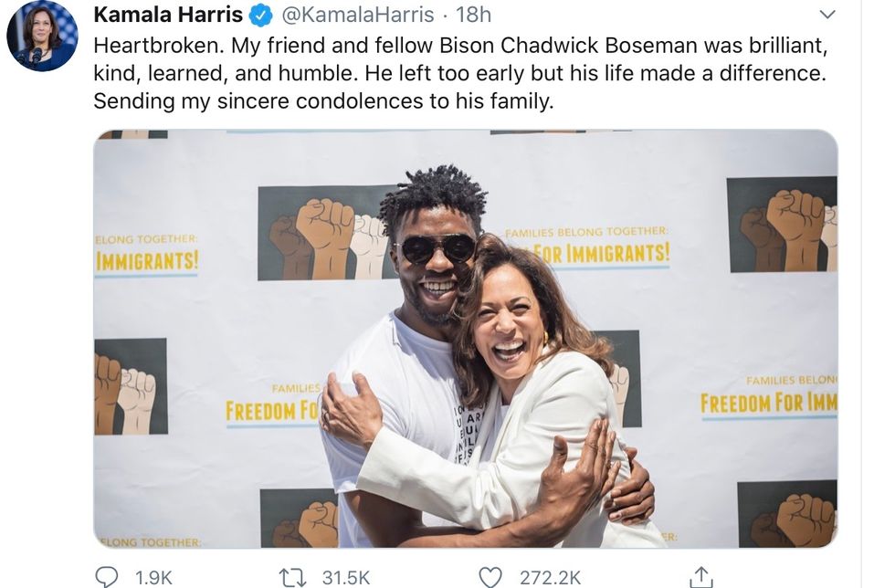Open the Kamala Harris display name
Screen dimensions: 895x588
coord(168,15)
